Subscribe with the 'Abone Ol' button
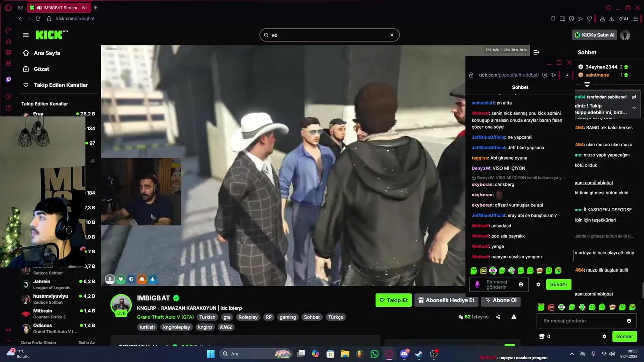Image resolution: width=644 pixels, height=362 pixels. tap(501, 300)
